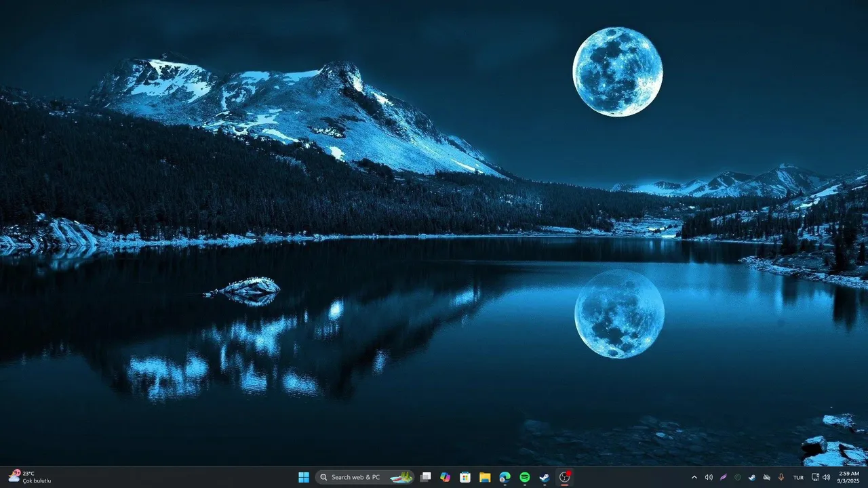Open Steam from the taskbar
The height and width of the screenshot is (488, 868).
coord(545,477)
